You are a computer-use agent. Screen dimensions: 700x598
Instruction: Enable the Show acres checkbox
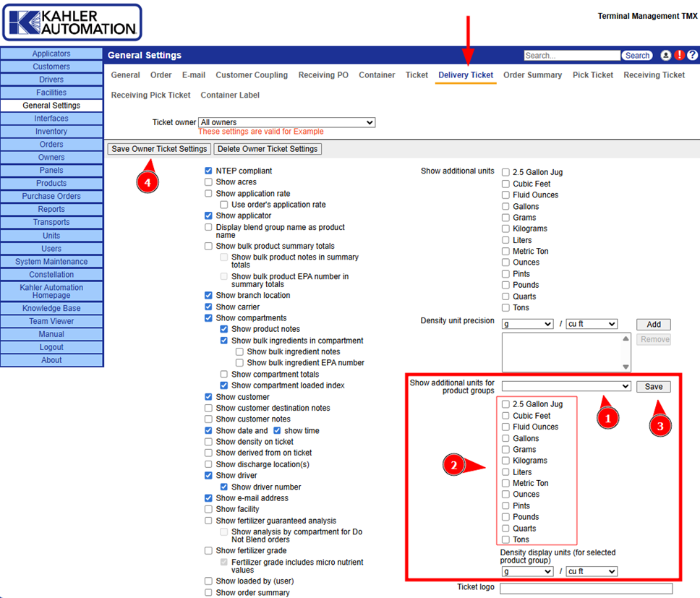coord(209,182)
